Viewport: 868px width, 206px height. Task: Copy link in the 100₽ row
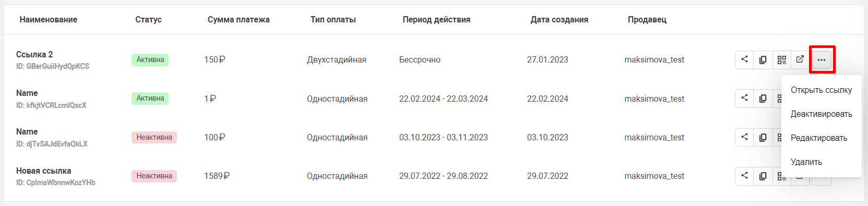[x=763, y=137]
